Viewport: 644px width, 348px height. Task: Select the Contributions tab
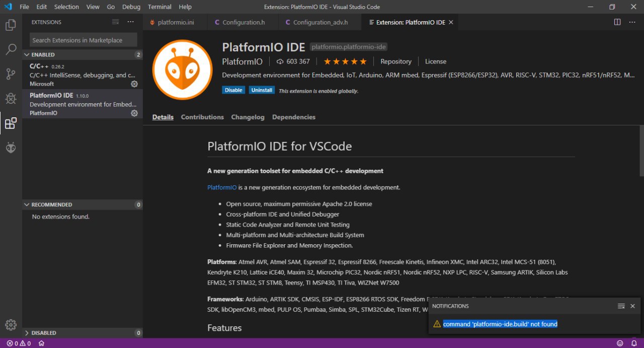[202, 117]
